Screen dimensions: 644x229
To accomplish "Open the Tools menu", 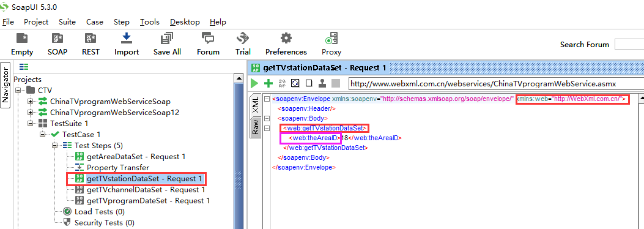I will click(149, 22).
